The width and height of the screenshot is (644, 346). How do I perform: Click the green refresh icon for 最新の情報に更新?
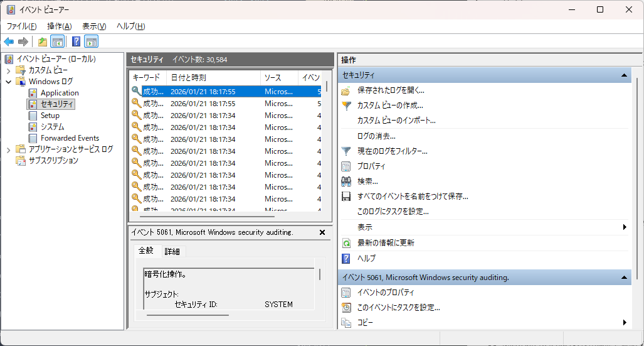point(346,243)
